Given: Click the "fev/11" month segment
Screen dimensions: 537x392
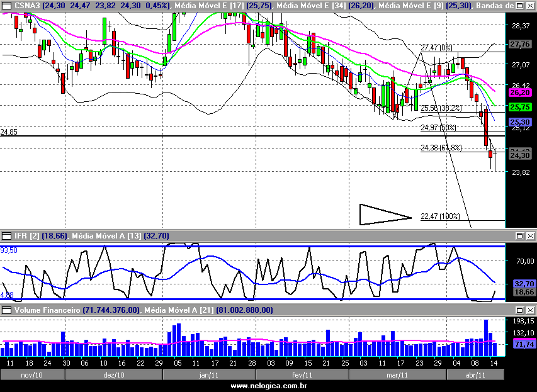Looking at the screenshot, I should click(302, 375).
